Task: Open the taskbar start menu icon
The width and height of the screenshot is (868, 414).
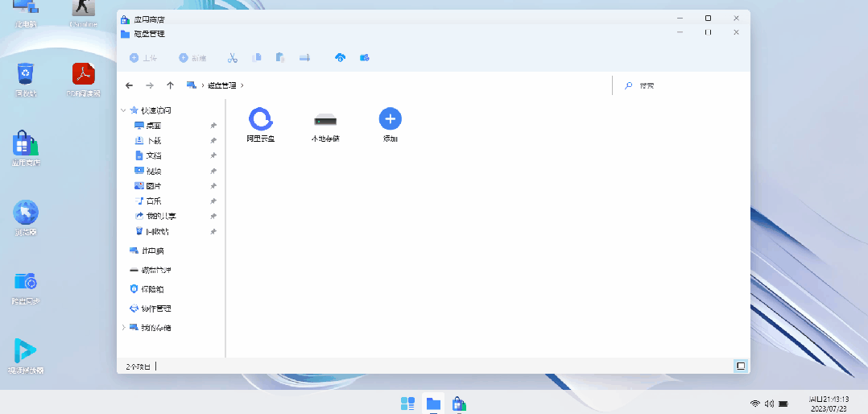Action: pyautogui.click(x=408, y=404)
